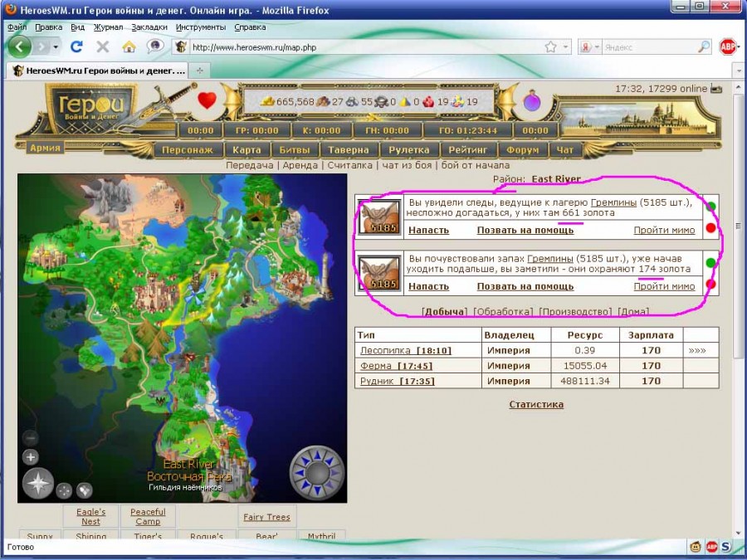
Task: Click the stop loading X icon
Action: (x=102, y=46)
